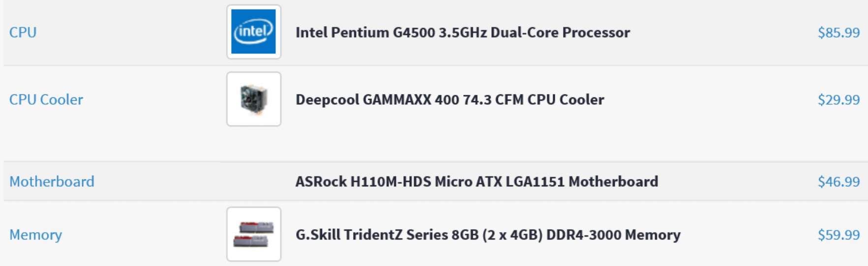
Task: Go to the Motherboard category link
Action: (52, 181)
